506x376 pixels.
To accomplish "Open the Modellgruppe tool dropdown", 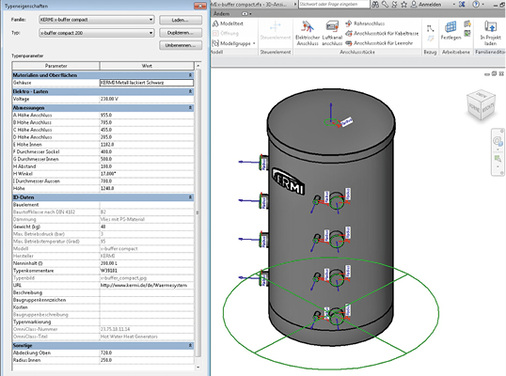I will click(254, 43).
